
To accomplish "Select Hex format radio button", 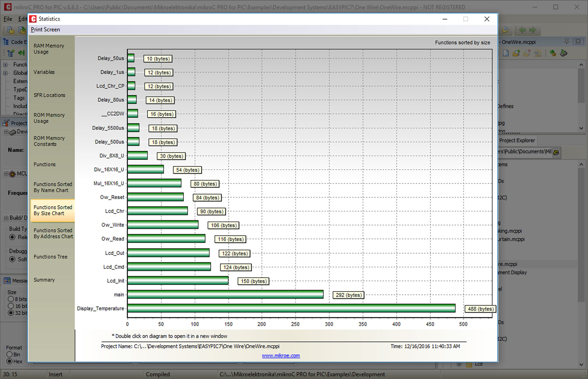I will coord(9,361).
